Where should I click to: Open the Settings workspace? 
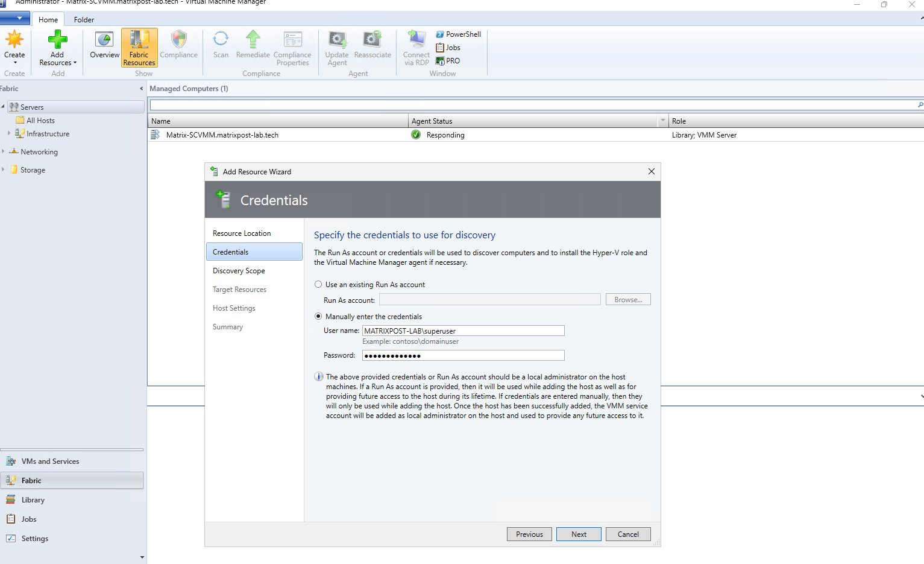tap(72, 539)
